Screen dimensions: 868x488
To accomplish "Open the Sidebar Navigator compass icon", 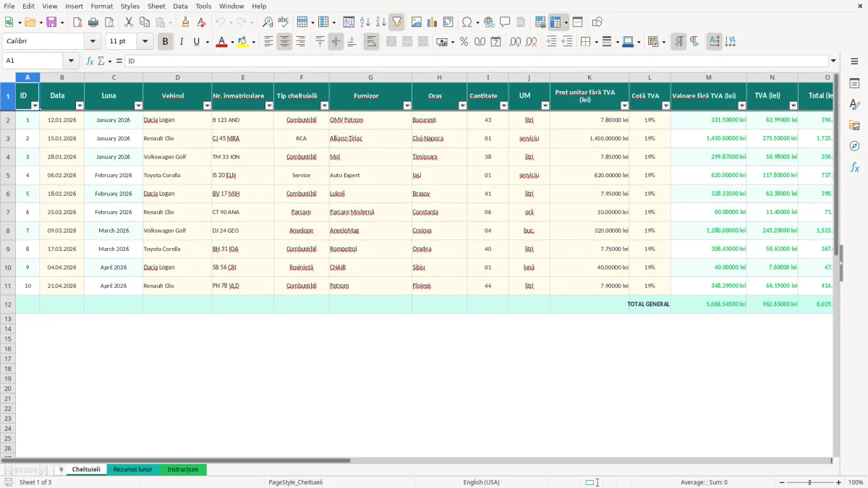I will 854,146.
